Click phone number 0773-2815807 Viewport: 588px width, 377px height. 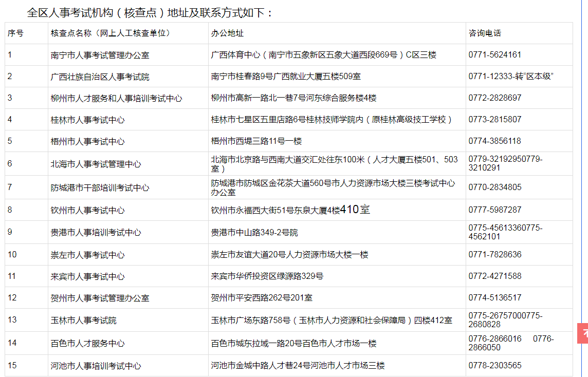[494, 120]
